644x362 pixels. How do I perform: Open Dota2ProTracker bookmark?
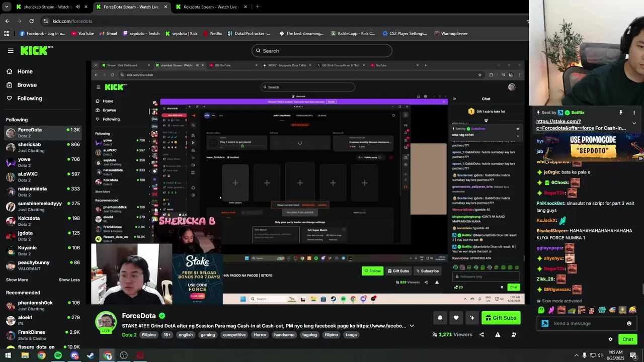click(x=249, y=34)
